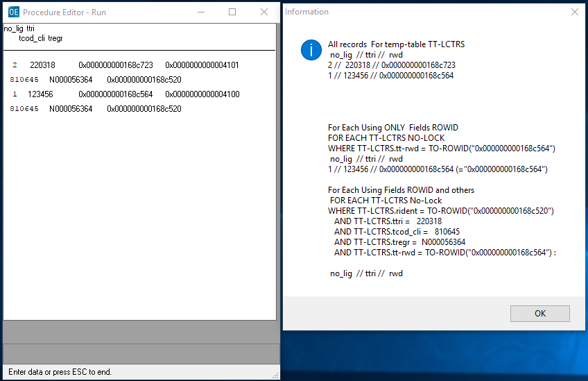
Task: Click 'For Each Using Fields ROWID and others' line
Action: click(x=401, y=190)
